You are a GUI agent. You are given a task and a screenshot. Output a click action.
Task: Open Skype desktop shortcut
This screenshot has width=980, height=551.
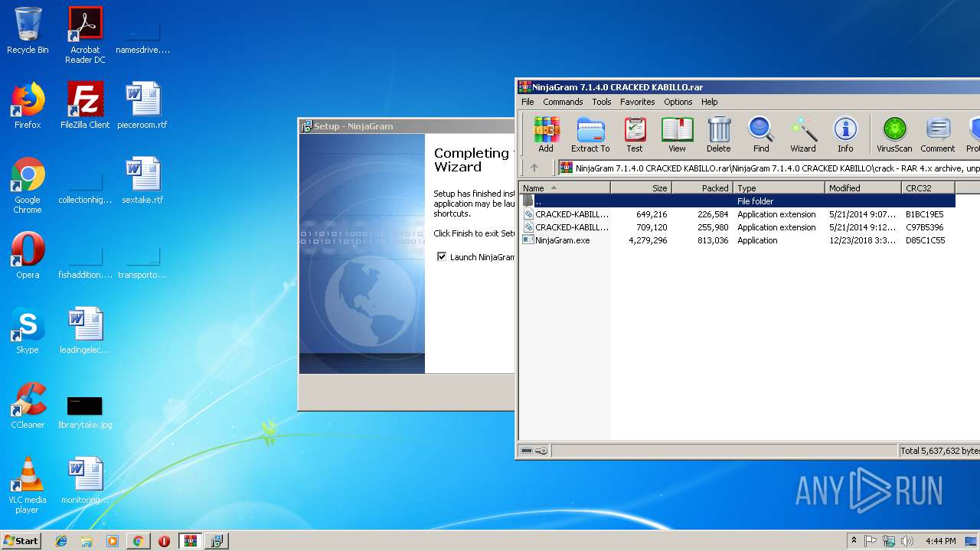coord(28,331)
